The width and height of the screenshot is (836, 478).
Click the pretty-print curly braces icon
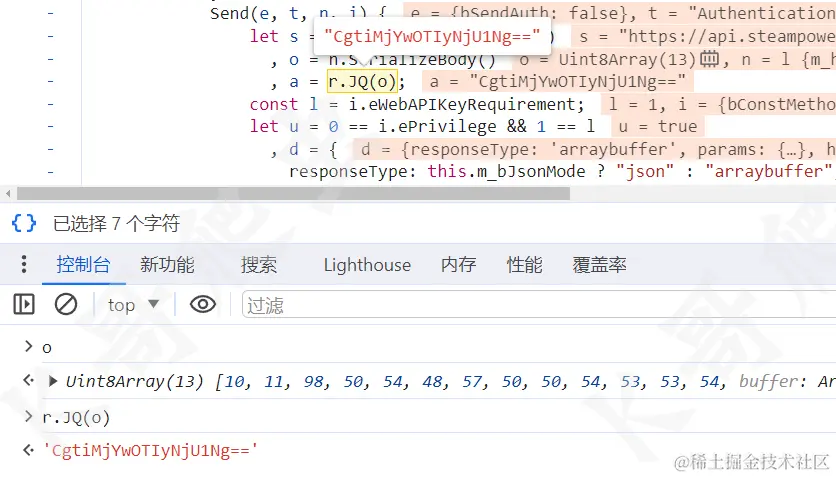click(24, 223)
